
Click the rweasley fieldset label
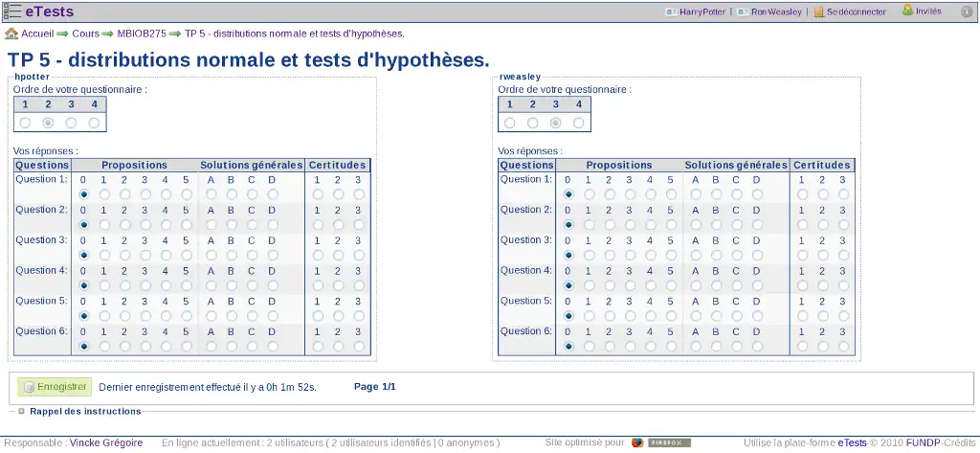[520, 77]
